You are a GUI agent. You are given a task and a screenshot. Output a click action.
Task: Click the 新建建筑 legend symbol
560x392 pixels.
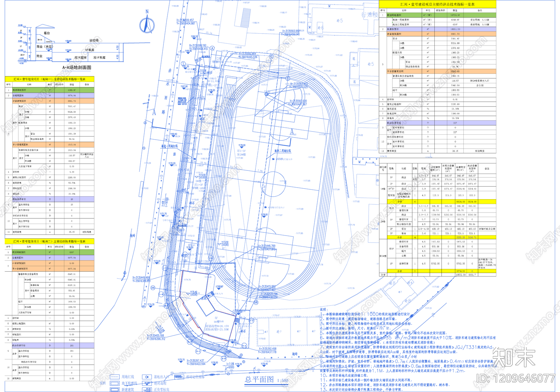tap(115, 389)
